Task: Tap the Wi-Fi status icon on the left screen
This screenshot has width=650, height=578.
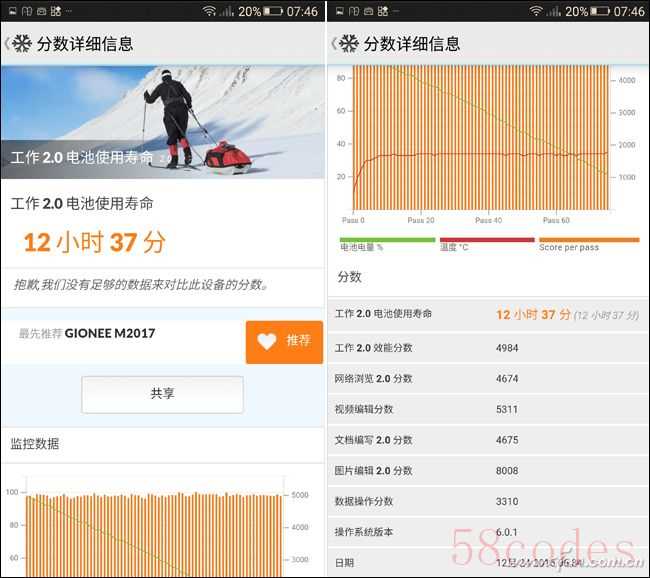Action: (209, 11)
